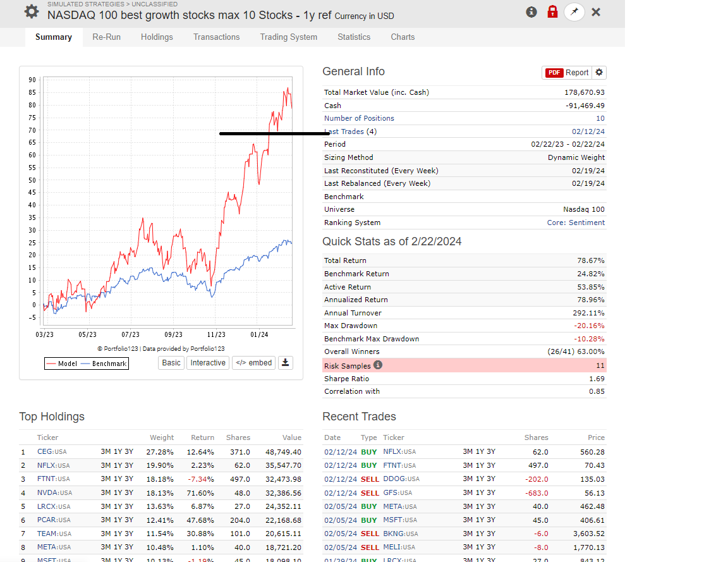Switch to the Summary tab
Screen dimensions: 728x562
coord(53,37)
